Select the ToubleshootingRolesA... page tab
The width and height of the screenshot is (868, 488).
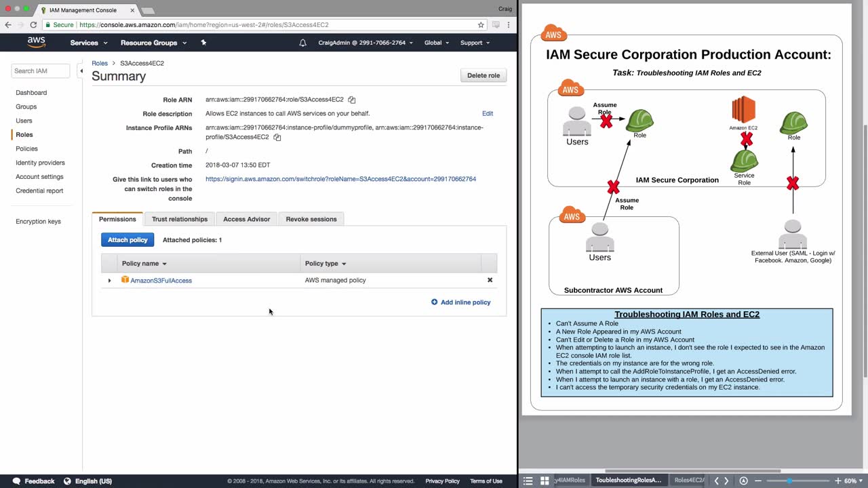(628, 481)
